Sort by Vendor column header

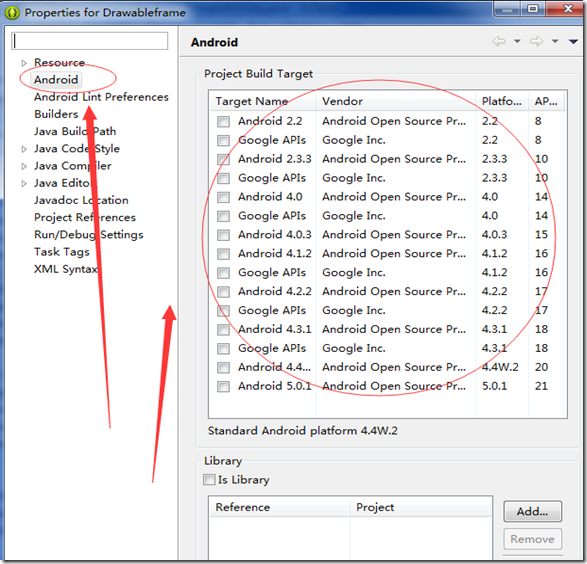click(x=396, y=101)
